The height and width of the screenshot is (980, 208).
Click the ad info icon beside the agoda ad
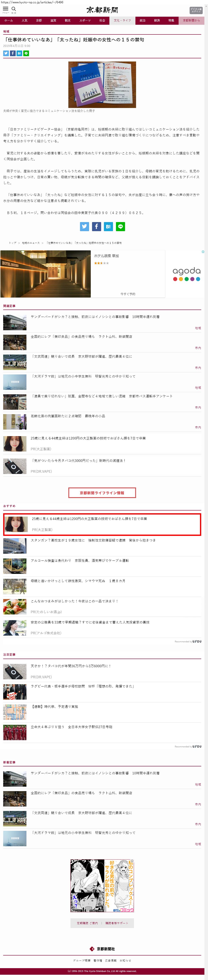[203, 252]
